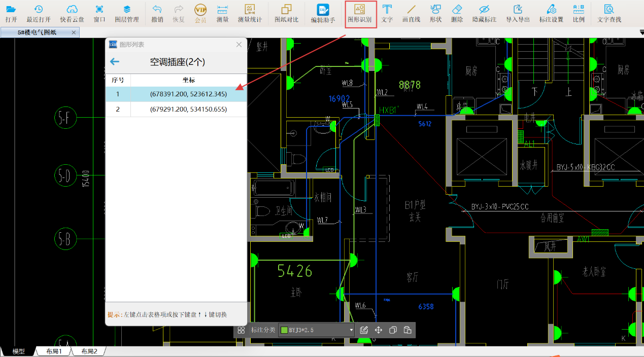Open 图层管理 layer manager
Screen dimensions: 644x357
coord(126,13)
